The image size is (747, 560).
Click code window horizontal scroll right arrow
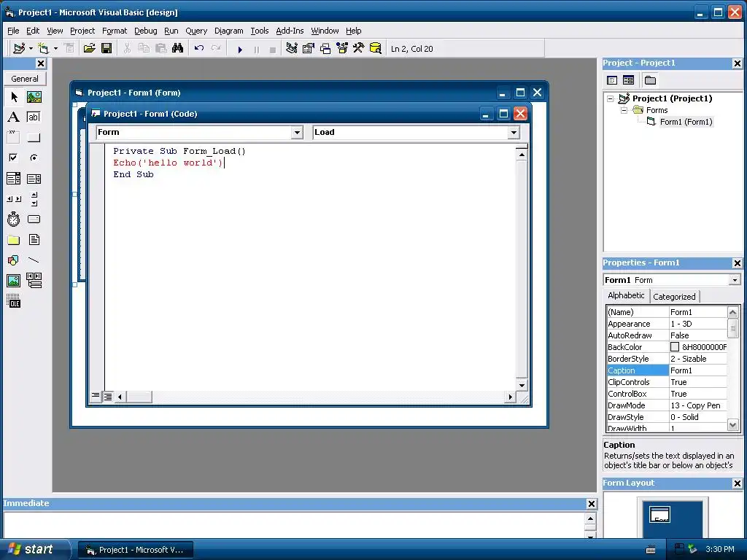pyautogui.click(x=510, y=397)
